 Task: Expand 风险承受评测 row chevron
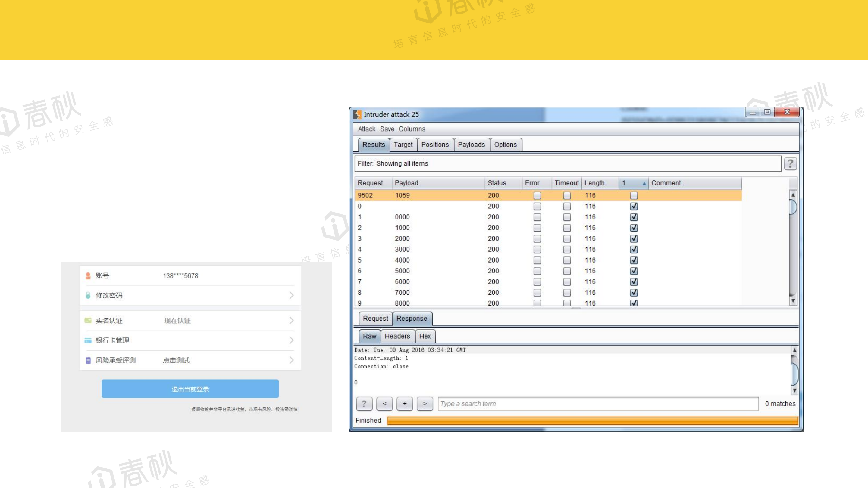coord(291,360)
